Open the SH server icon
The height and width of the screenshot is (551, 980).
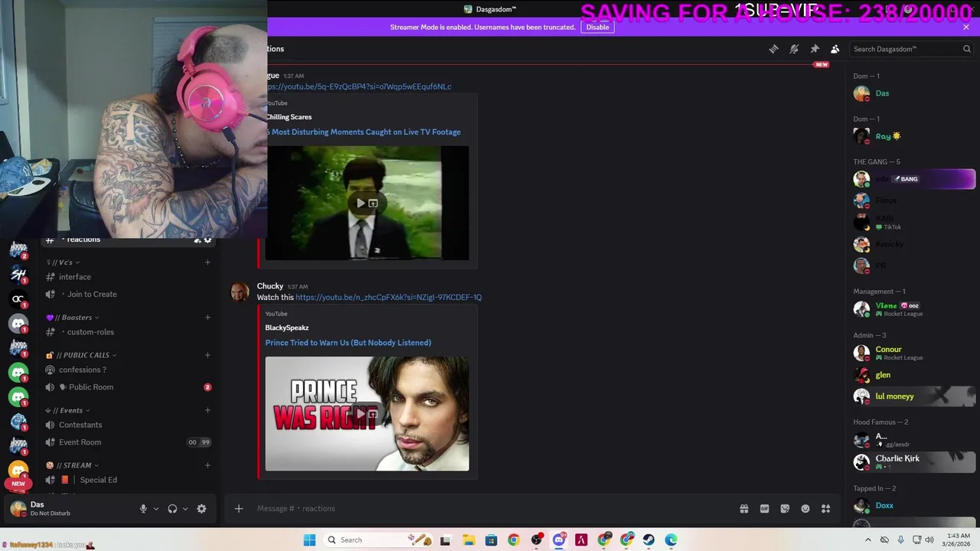coord(18,274)
